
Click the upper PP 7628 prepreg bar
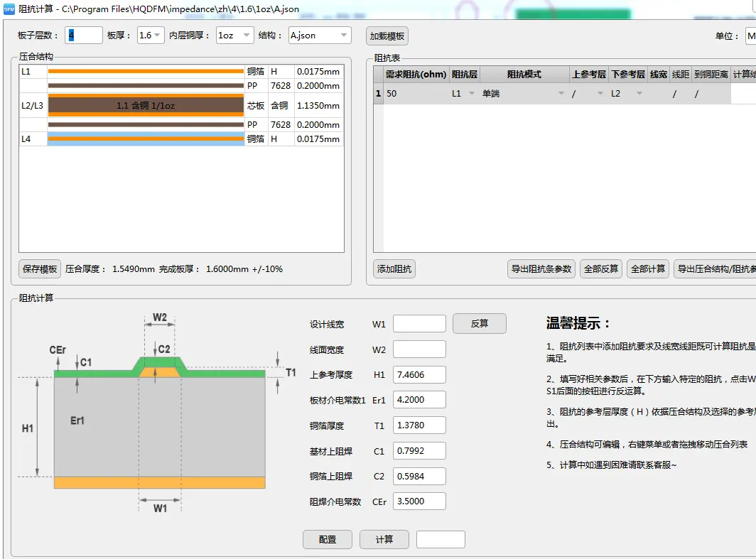(x=146, y=86)
